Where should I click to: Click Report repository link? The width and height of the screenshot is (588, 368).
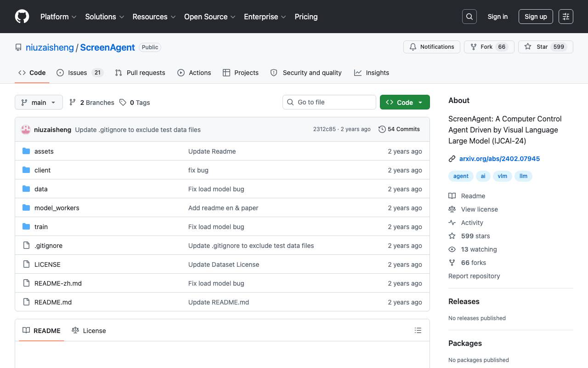click(474, 276)
